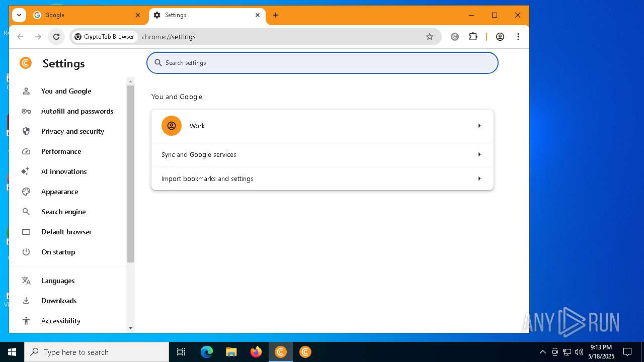Screen dimensions: 644x362
Task: Click the orange Work profile avatar
Action: pos(172,126)
